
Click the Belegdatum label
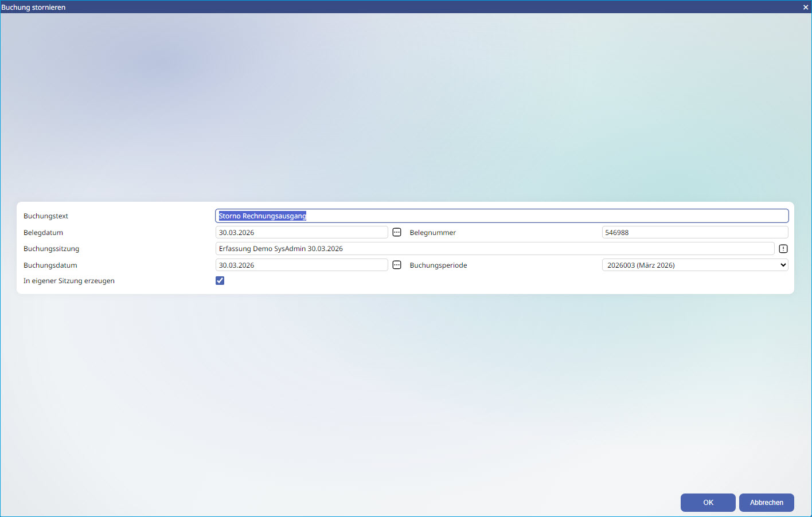click(44, 233)
